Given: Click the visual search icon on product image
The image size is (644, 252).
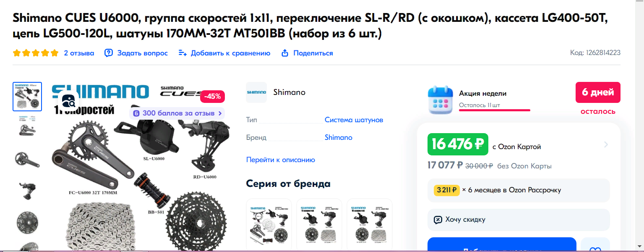Looking at the screenshot, I should pos(68,100).
